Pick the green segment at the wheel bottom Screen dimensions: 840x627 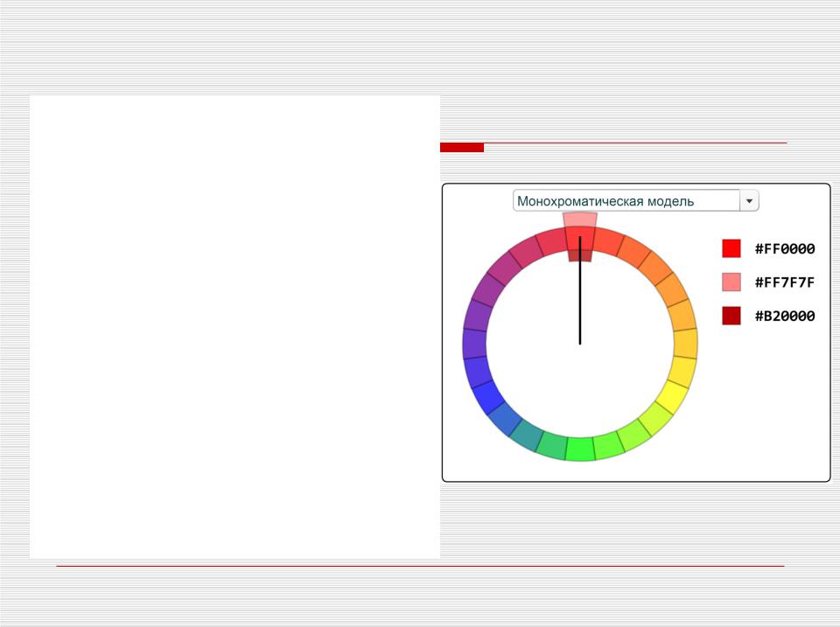click(x=580, y=449)
